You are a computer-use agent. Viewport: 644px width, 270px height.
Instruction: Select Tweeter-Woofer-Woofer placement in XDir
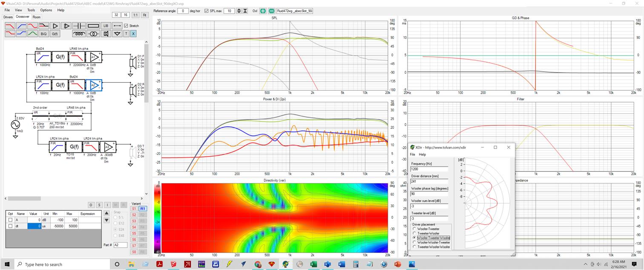point(414,247)
